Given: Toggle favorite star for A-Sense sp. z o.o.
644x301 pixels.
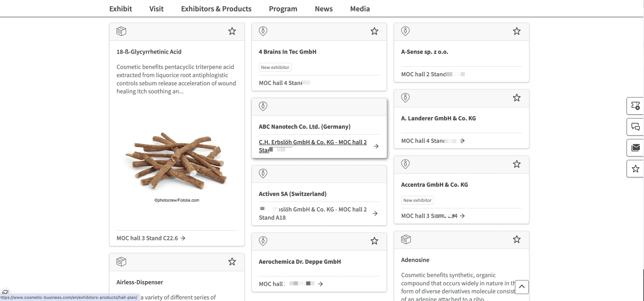Looking at the screenshot, I should [517, 31].
